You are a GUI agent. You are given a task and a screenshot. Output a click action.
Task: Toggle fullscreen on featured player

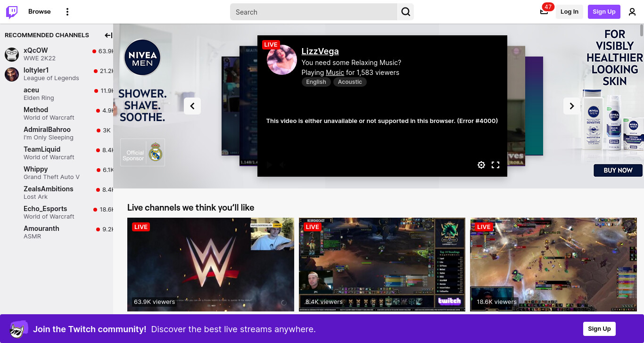(x=495, y=165)
